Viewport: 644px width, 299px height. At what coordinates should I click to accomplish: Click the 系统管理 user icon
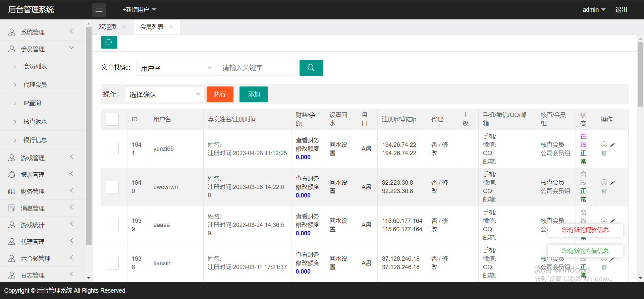(x=12, y=32)
